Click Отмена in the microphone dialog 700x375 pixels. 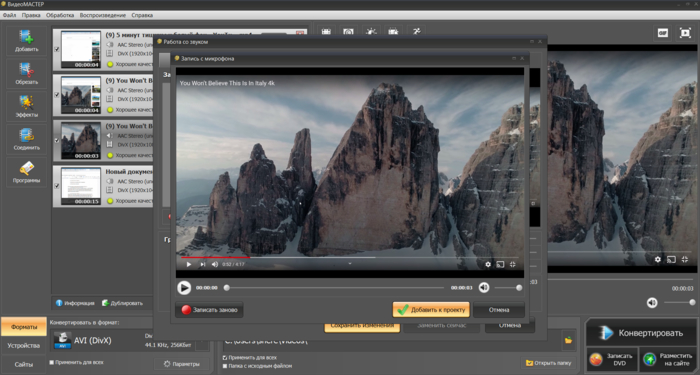tap(499, 310)
